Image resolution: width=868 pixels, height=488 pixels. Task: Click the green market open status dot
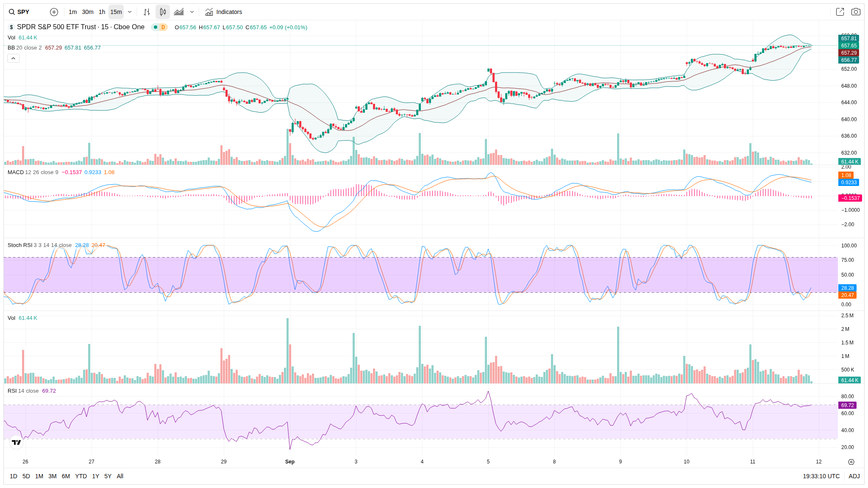tap(156, 27)
